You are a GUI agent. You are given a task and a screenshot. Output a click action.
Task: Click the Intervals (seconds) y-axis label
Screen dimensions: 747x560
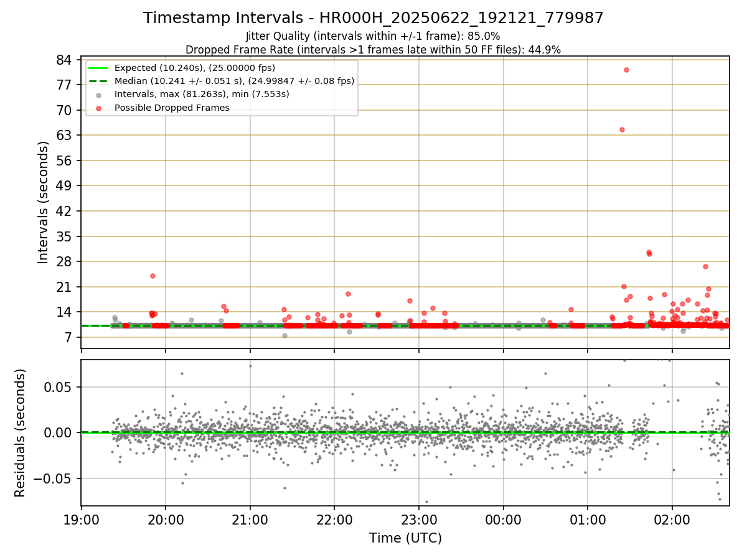pyautogui.click(x=44, y=202)
